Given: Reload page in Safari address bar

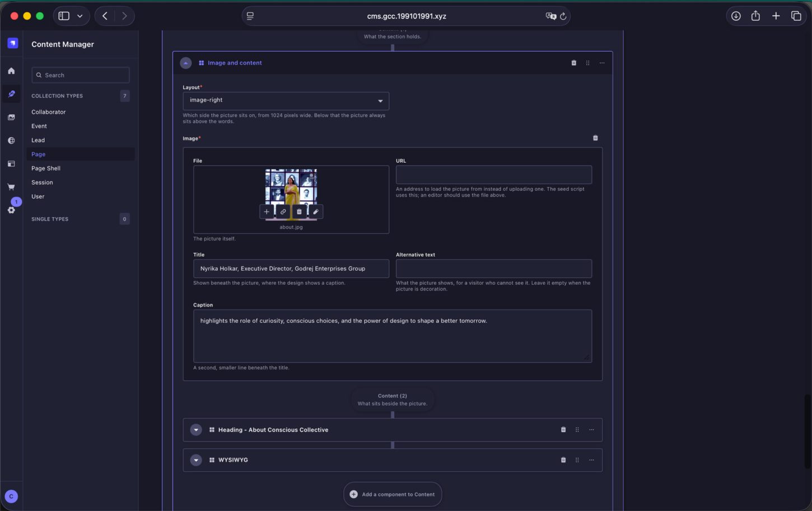Looking at the screenshot, I should tap(563, 16).
